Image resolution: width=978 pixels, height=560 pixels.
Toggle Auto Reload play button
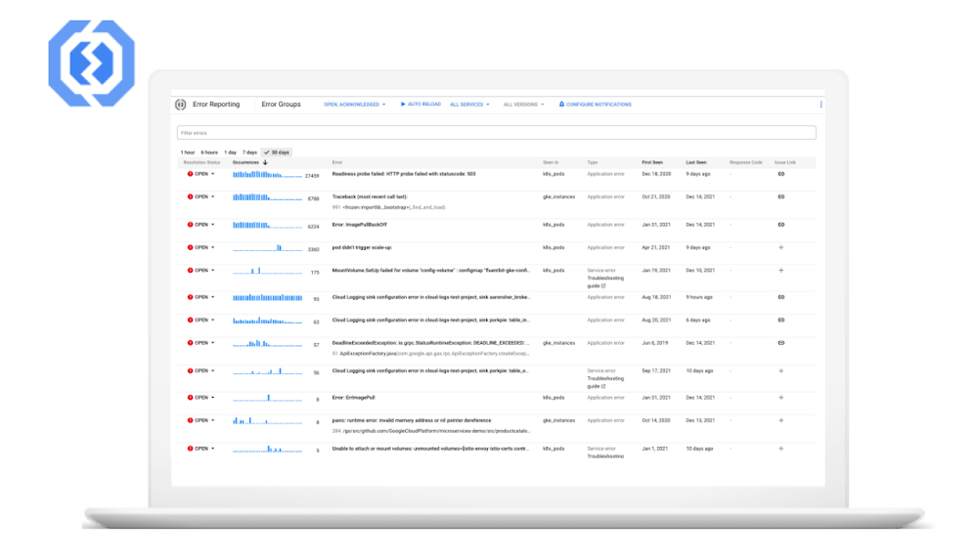(403, 105)
